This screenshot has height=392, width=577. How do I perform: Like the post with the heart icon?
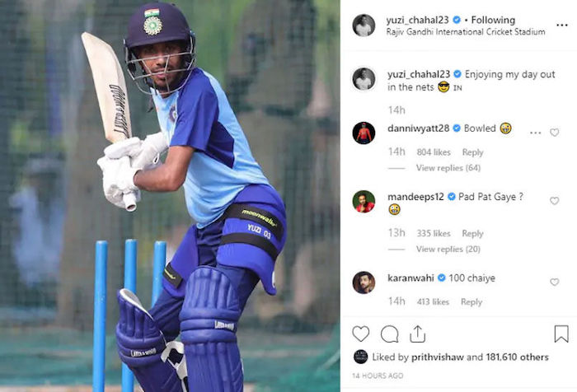[361, 334]
